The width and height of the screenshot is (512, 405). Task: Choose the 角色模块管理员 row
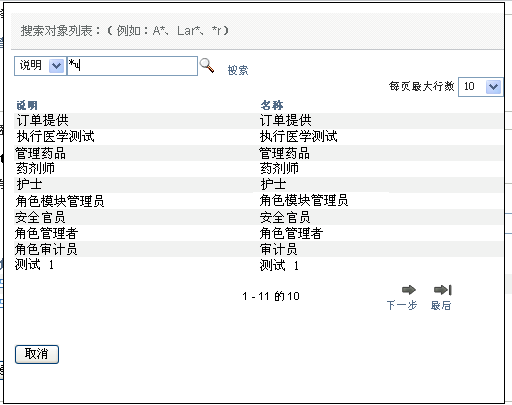tap(258, 201)
